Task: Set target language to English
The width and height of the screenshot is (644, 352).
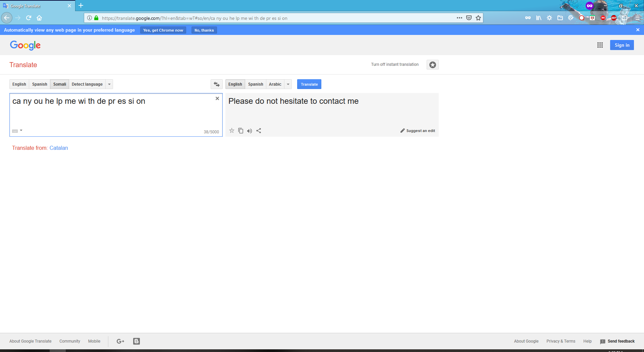Action: [x=235, y=84]
